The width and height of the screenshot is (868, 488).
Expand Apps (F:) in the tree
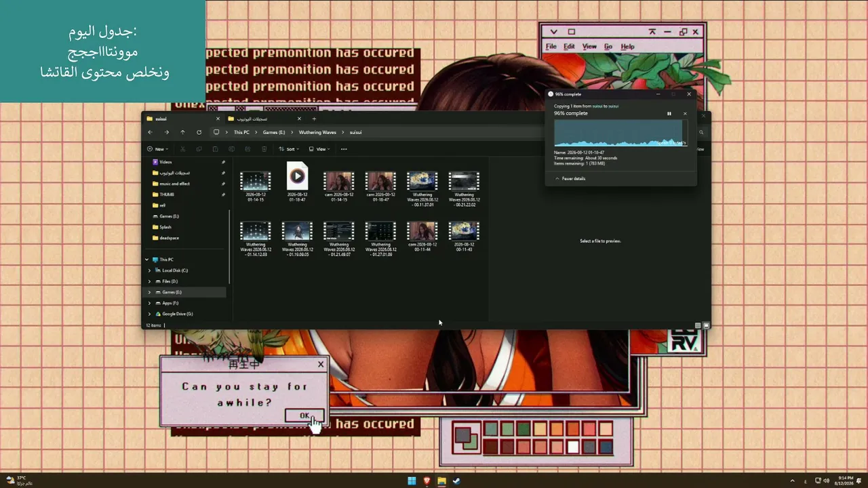pyautogui.click(x=150, y=303)
